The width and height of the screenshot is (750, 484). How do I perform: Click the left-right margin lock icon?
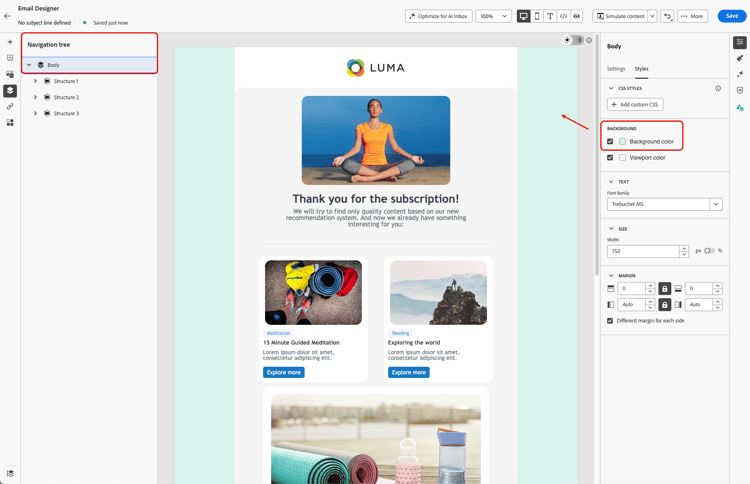[664, 305]
